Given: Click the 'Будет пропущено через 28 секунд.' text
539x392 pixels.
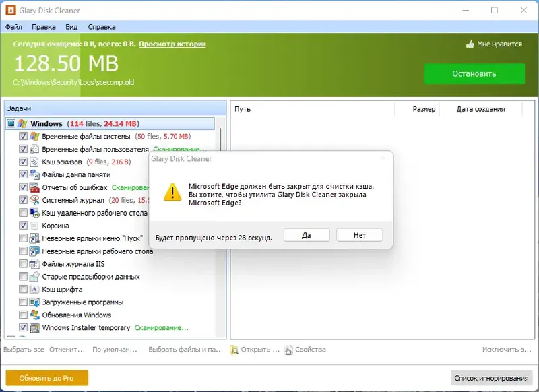Looking at the screenshot, I should pyautogui.click(x=214, y=238).
